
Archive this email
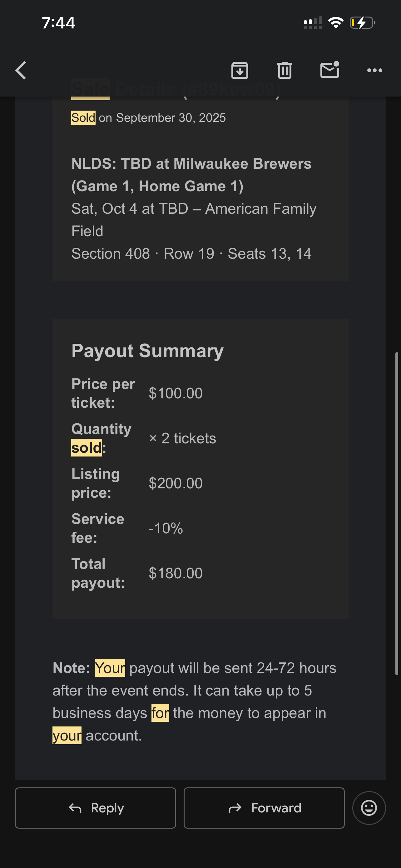240,70
